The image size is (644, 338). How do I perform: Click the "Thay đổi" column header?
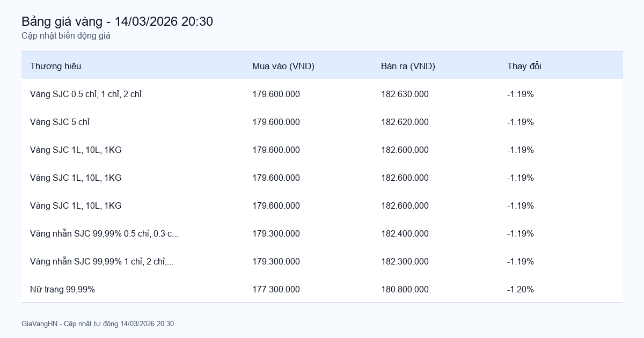524,66
